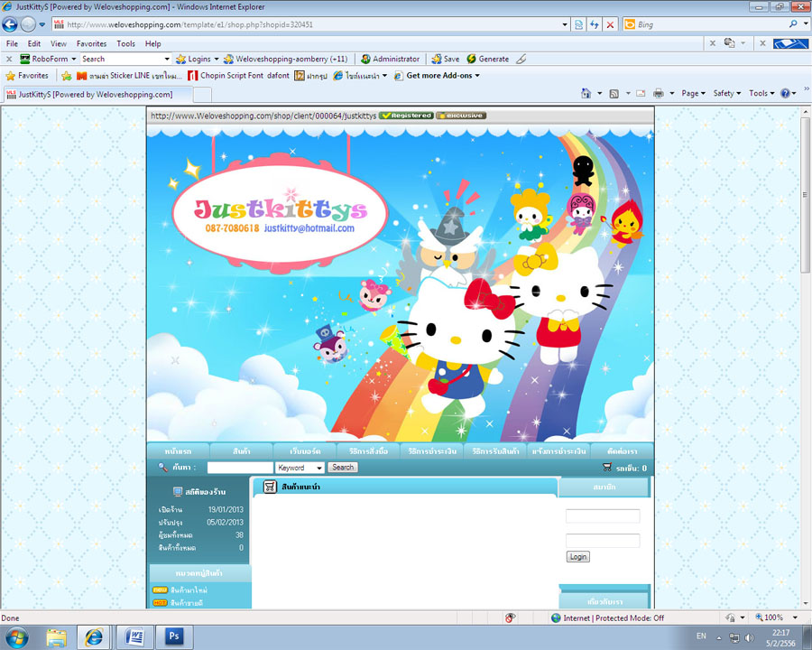The height and width of the screenshot is (650, 812).
Task: Open the Edit menu
Action: coord(34,43)
